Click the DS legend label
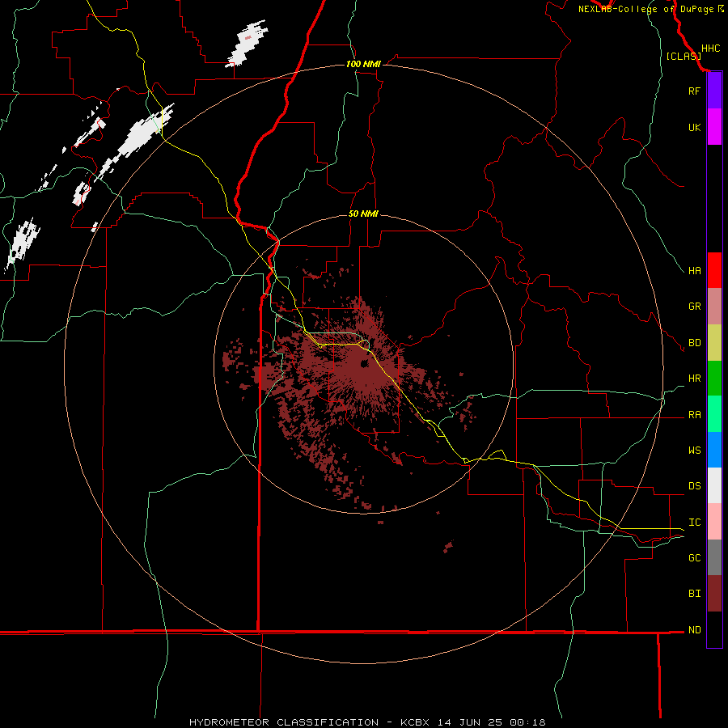 [694, 486]
